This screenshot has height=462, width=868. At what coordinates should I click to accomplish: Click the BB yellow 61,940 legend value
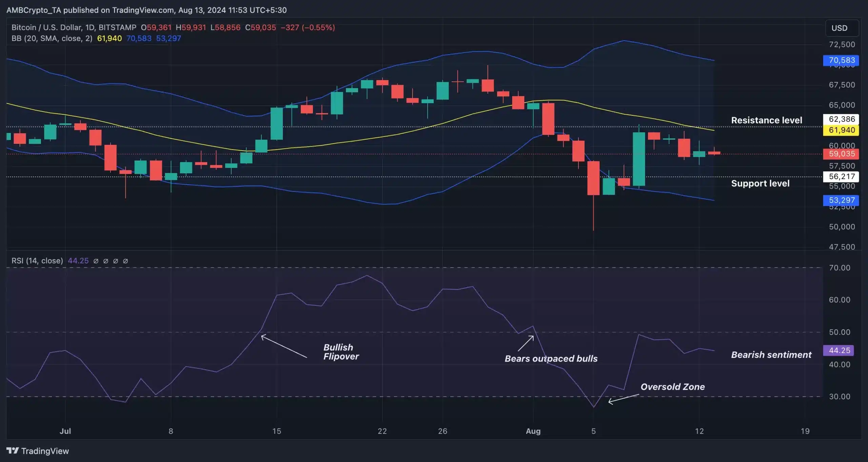tap(109, 38)
